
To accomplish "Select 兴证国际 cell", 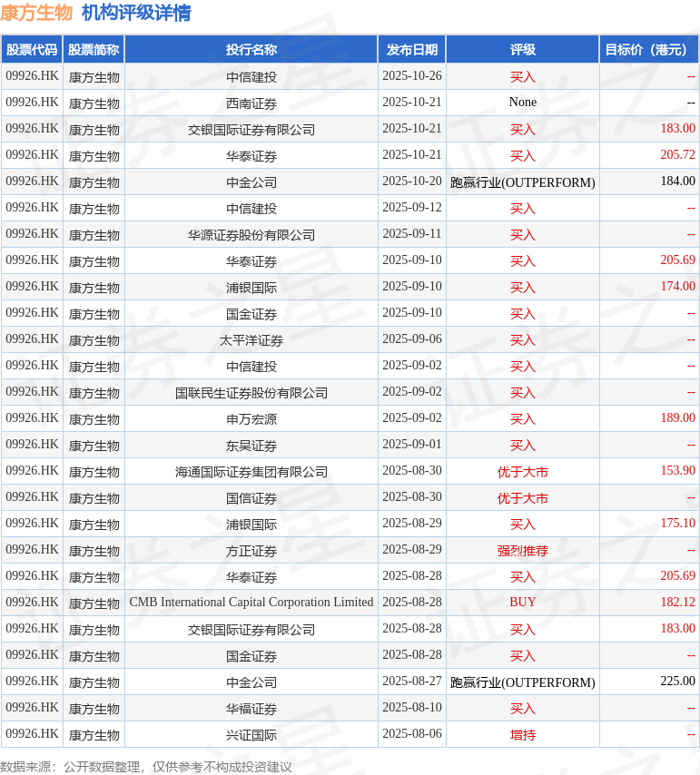I will [x=251, y=735].
